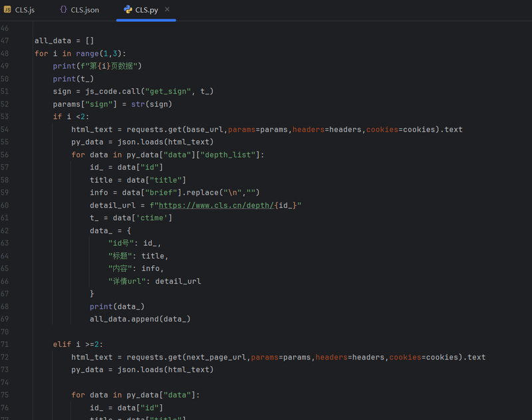This screenshot has height=420, width=532.
Task: Click line number 62 in the gutter
Action: tap(5, 231)
